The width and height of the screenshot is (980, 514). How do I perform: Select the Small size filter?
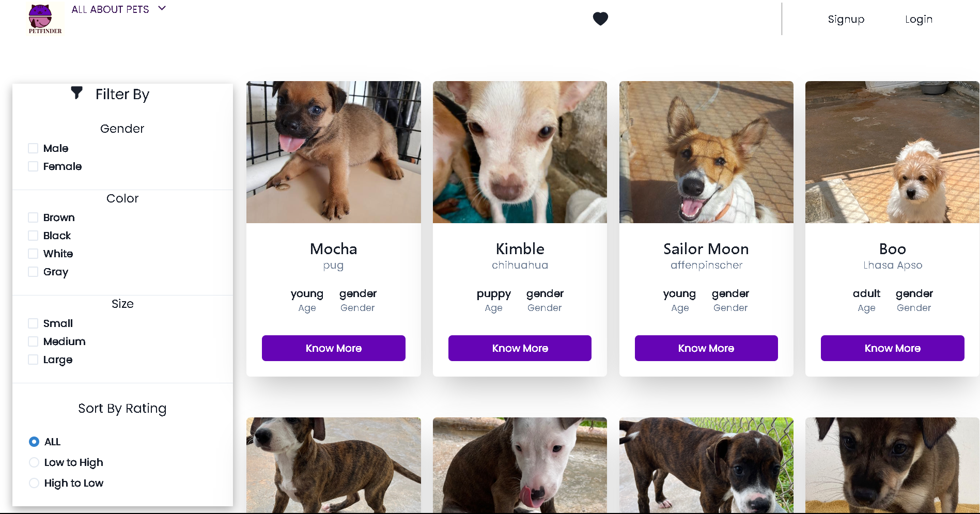(33, 323)
